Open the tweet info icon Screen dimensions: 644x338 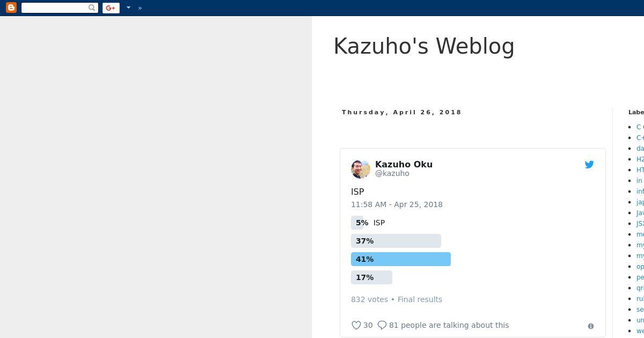591,326
